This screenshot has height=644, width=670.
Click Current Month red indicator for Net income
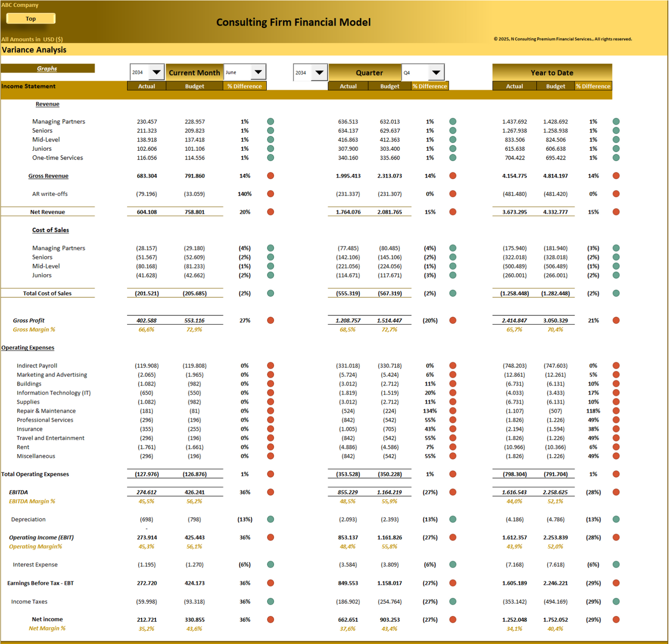271,619
